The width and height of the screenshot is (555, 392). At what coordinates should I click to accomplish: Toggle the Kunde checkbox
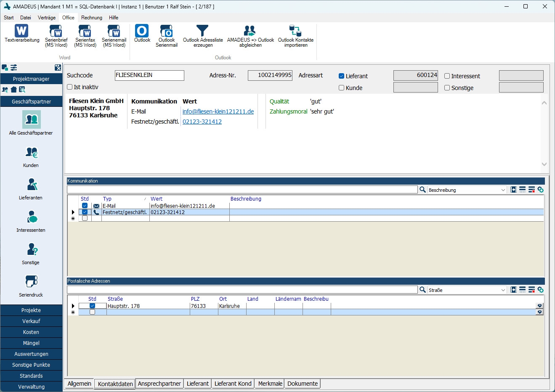pos(342,88)
